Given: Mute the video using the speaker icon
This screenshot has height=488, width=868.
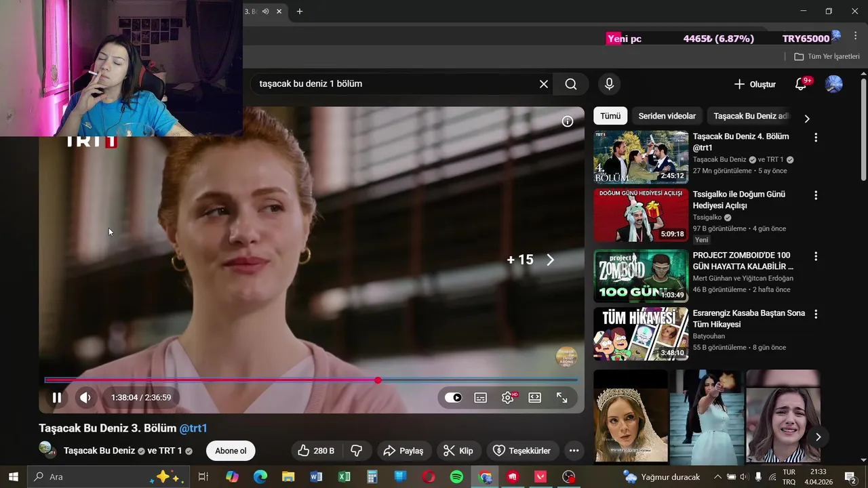Looking at the screenshot, I should pyautogui.click(x=85, y=398).
